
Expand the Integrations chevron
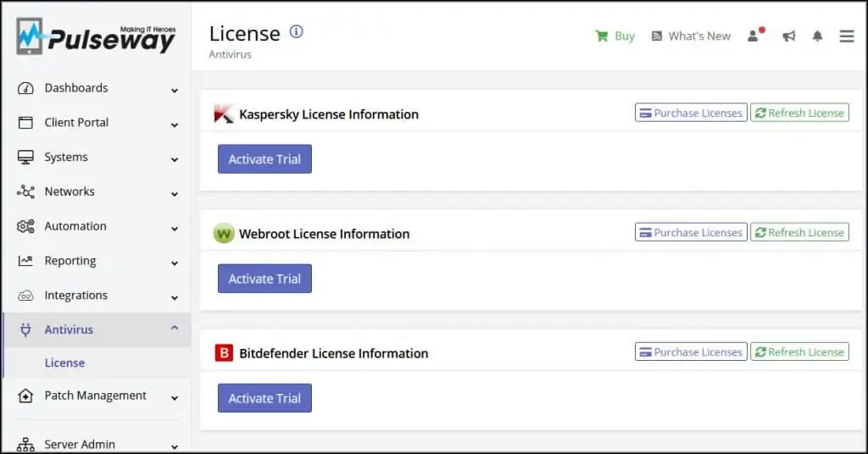click(x=175, y=297)
